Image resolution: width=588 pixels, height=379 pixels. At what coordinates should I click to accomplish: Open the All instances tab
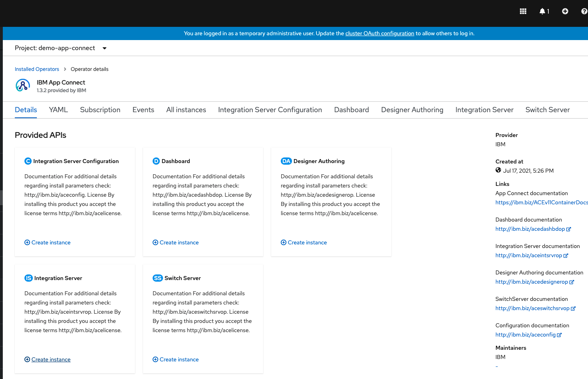pyautogui.click(x=186, y=109)
